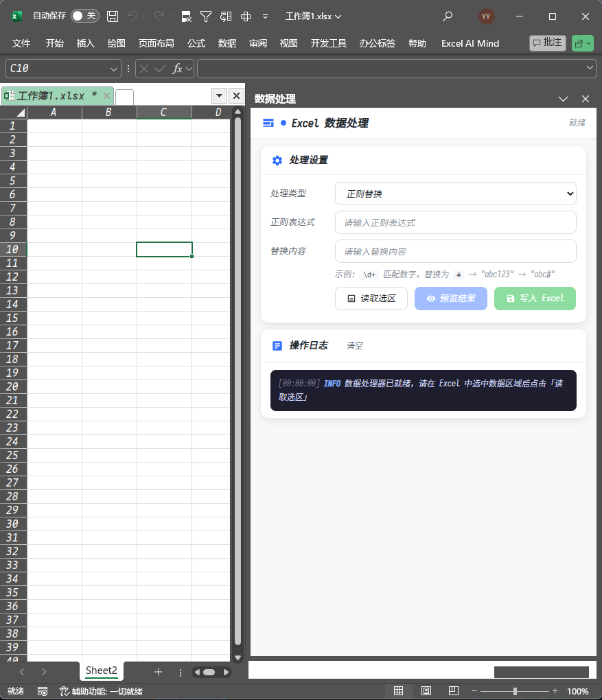Open the 开发工具 ribbon tab
Screen dimensions: 602x700
(328, 43)
